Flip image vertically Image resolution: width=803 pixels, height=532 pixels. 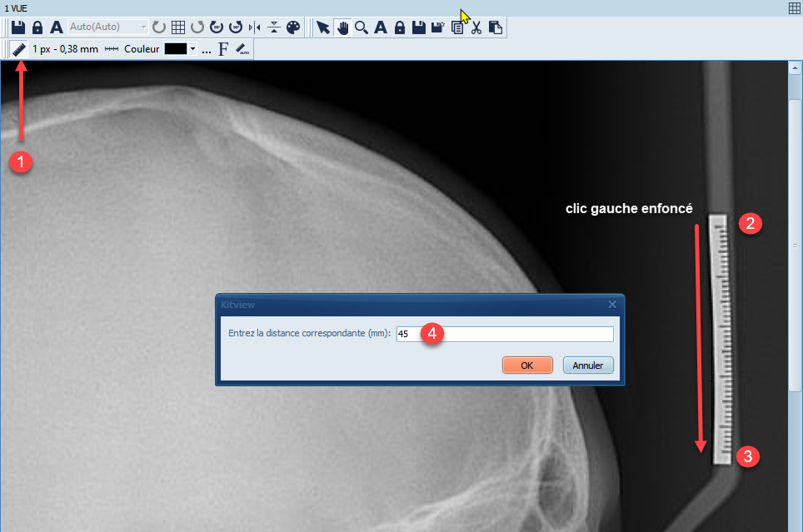[x=273, y=27]
